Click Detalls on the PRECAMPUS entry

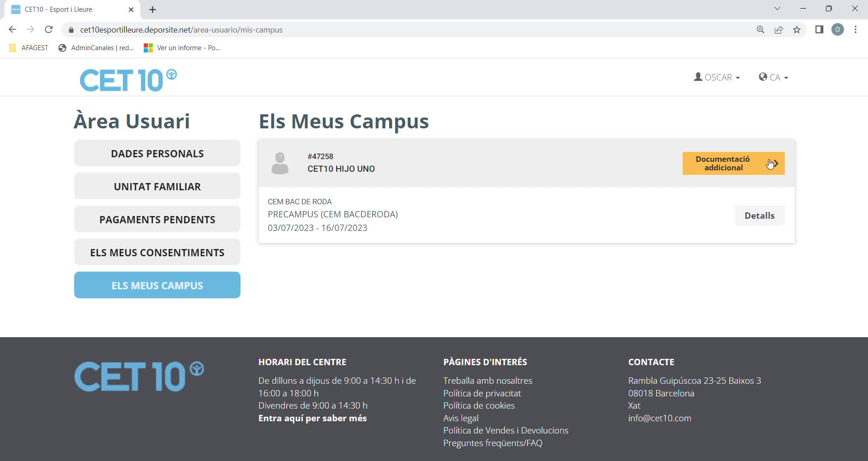coord(759,216)
